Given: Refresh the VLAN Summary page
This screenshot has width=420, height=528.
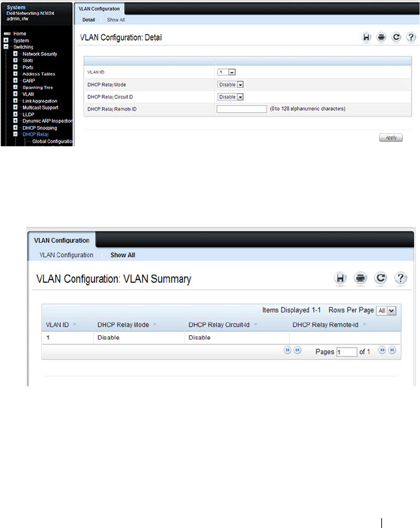Looking at the screenshot, I should point(381,278).
